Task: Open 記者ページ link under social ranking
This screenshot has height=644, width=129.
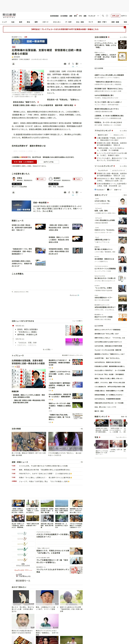Action: (x=118, y=190)
